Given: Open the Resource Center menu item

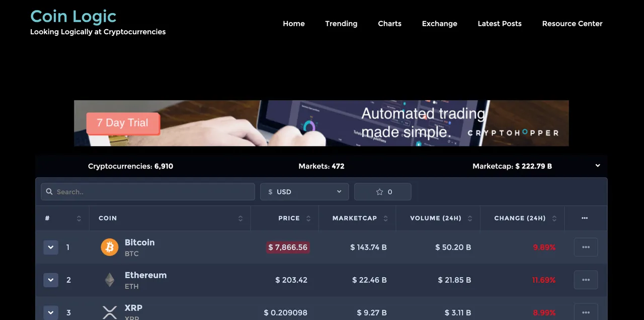Looking at the screenshot, I should pyautogui.click(x=572, y=24).
